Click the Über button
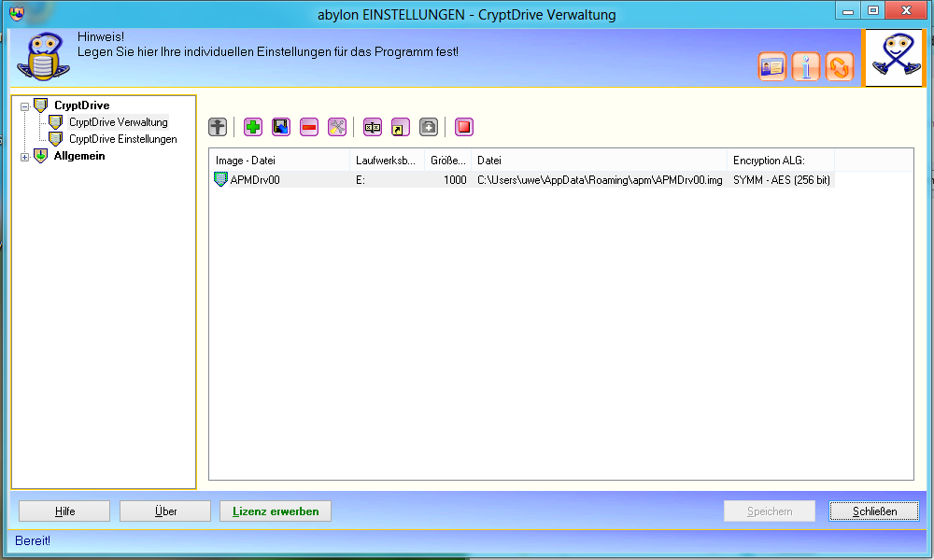 pos(165,511)
